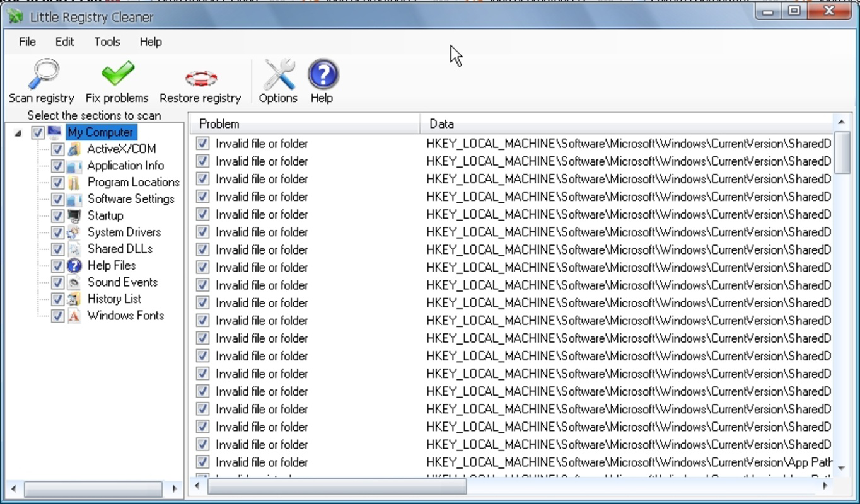This screenshot has width=860, height=504.
Task: Click the Windows Fonts letter A icon
Action: [x=74, y=316]
